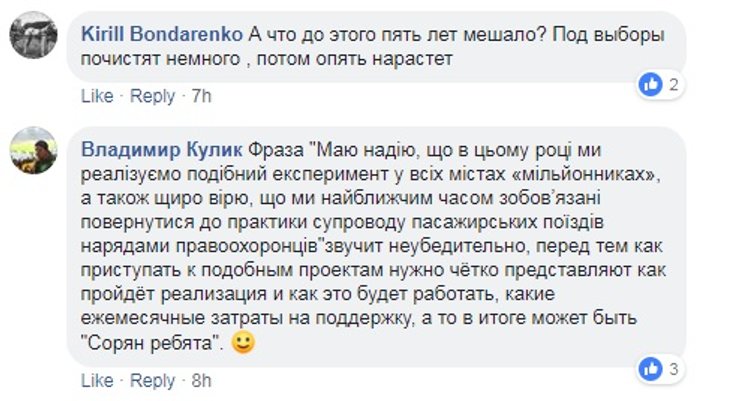
Task: Reply to Kirill Bondarenko's comment
Action: pos(152,96)
